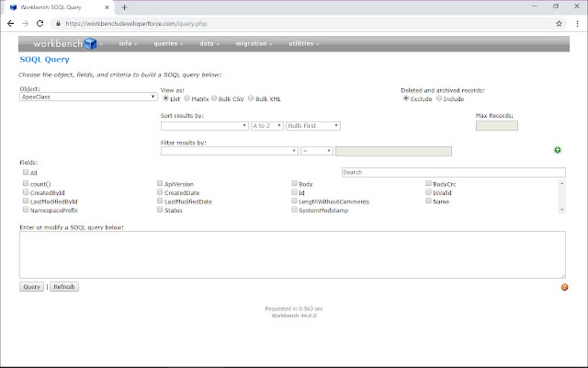Screen dimensions: 588x368
Task: Open the migration menu
Action: [252, 43]
